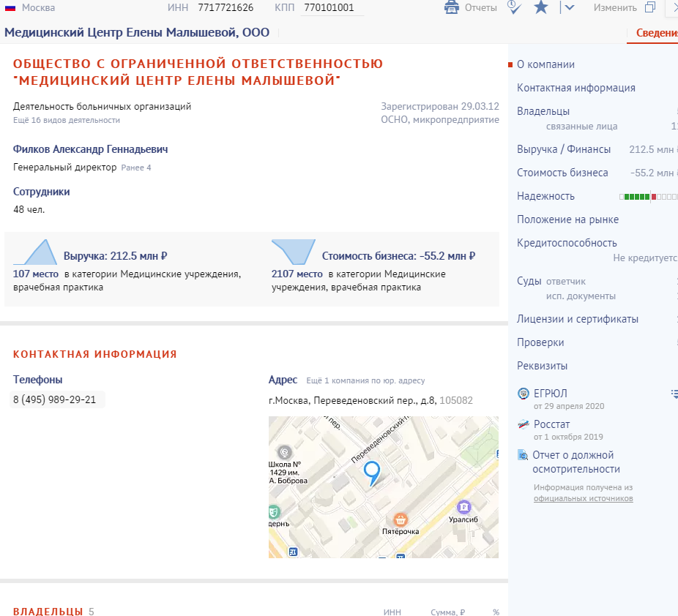678x616 pixels.
Task: Click the Телефоны heading
Action: [x=37, y=380]
